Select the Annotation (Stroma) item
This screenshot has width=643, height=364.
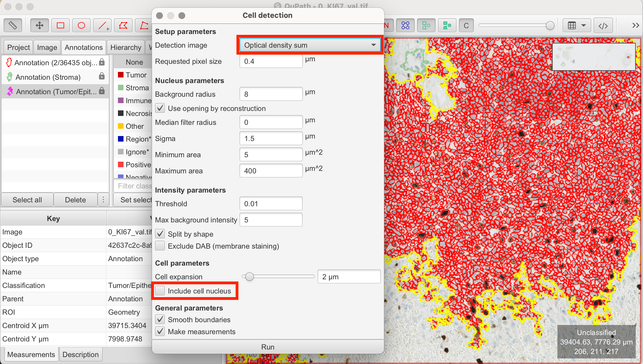pos(48,77)
